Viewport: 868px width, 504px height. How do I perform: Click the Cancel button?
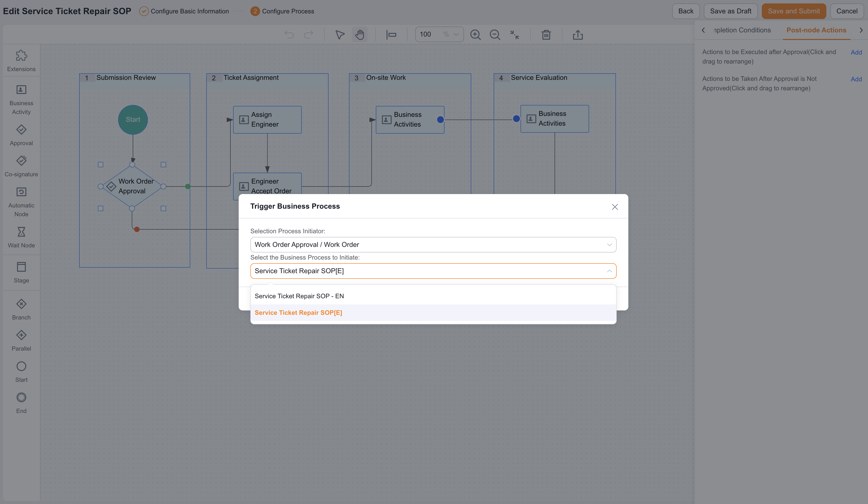[847, 11]
